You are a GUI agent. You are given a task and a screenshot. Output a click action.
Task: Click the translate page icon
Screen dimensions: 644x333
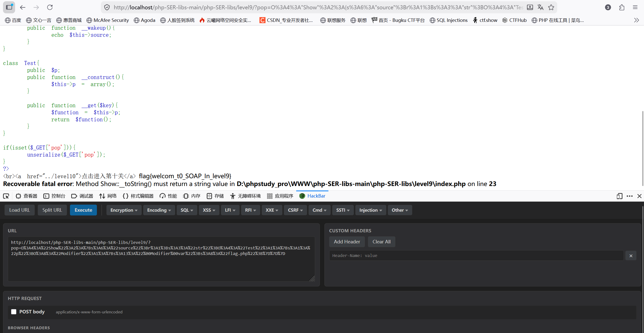pyautogui.click(x=540, y=7)
